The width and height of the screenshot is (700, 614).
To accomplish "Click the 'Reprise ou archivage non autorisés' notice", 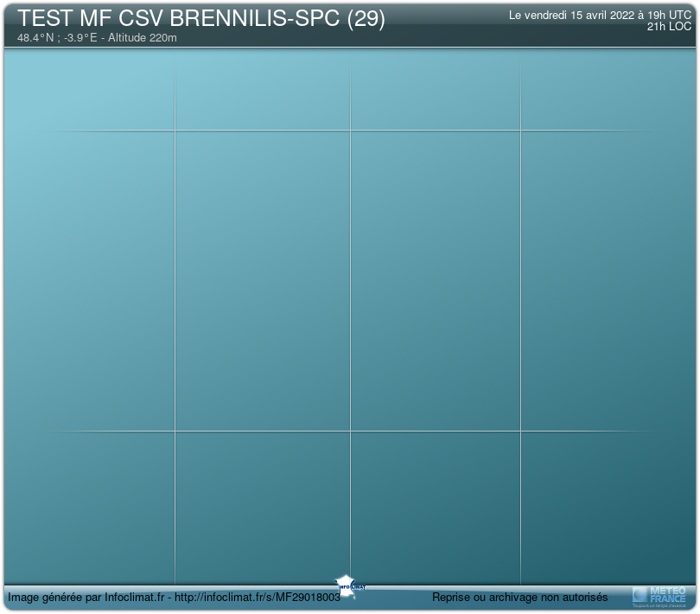I will 519,598.
